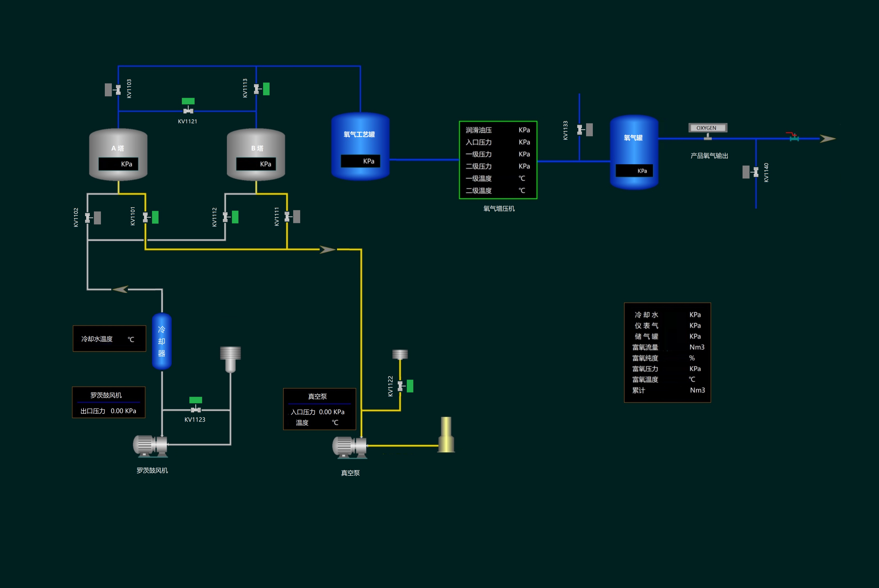Screen dimensions: 879x588
Task: Select the 罗茨鼓风机 motor icon
Action: (x=151, y=446)
